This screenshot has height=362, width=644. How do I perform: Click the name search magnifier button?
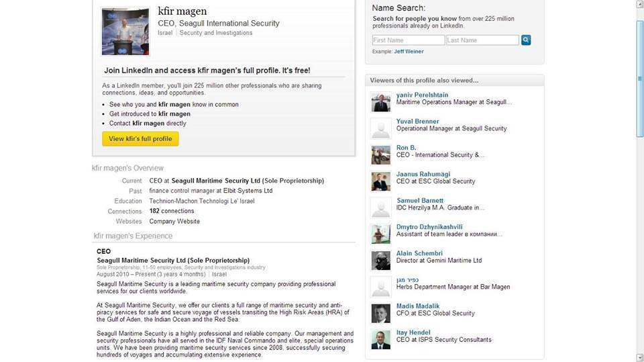point(526,40)
